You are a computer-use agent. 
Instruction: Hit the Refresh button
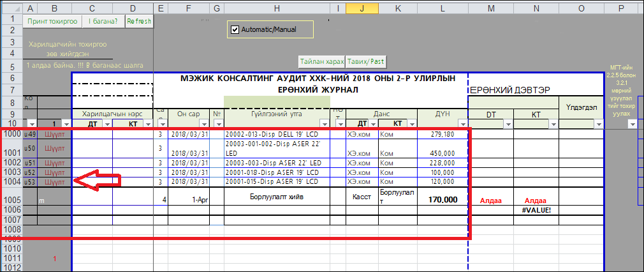coord(139,21)
